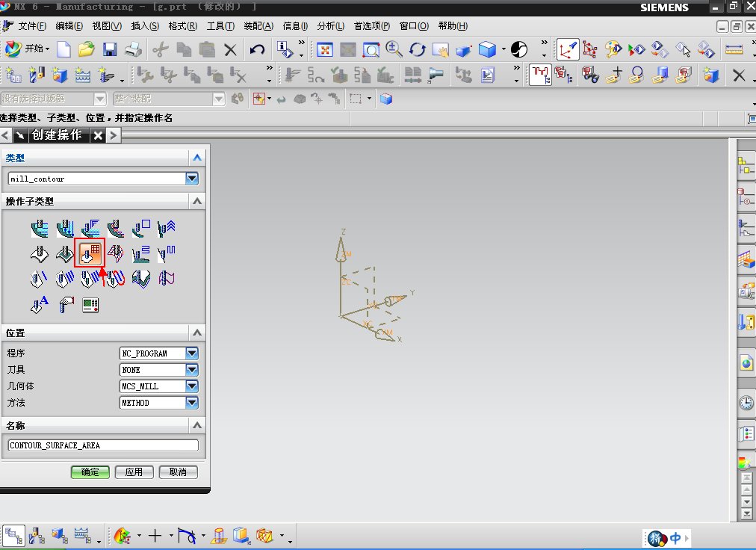Activate the Rotate view icon
Viewport: 756px width, 550px height.
(417, 49)
